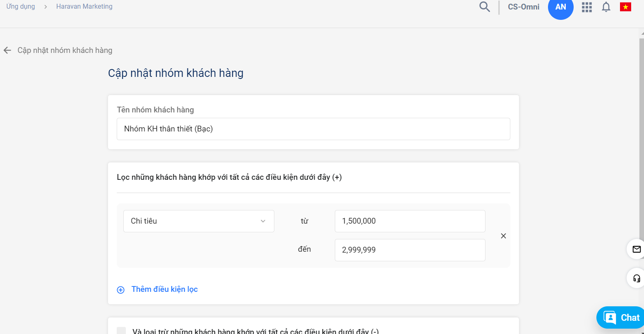The width and height of the screenshot is (644, 334).
Task: Click the CS-Omni account name
Action: click(x=524, y=7)
